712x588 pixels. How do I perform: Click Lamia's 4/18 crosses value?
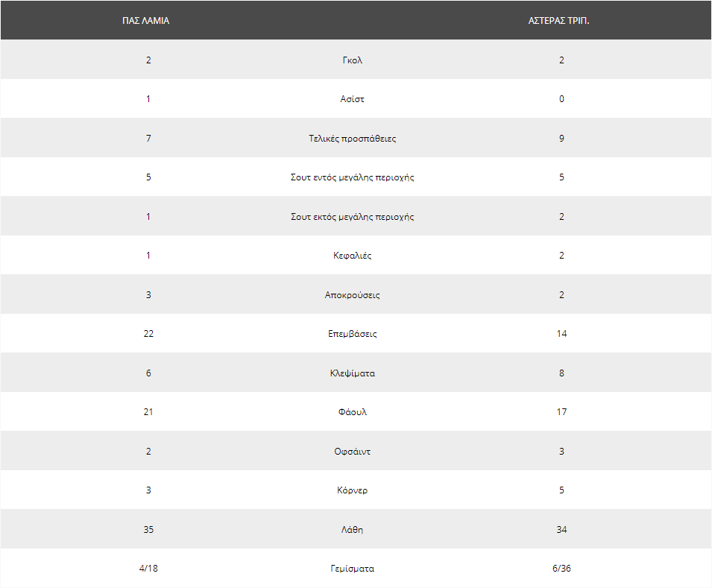point(148,569)
